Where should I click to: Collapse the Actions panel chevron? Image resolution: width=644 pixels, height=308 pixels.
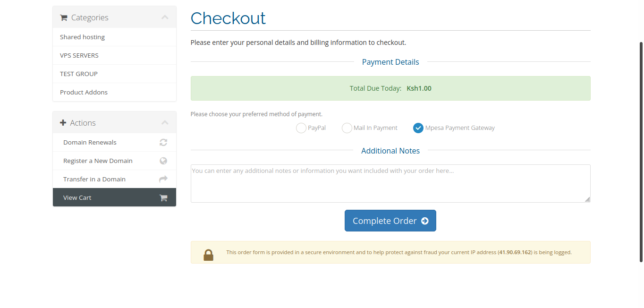(x=165, y=123)
